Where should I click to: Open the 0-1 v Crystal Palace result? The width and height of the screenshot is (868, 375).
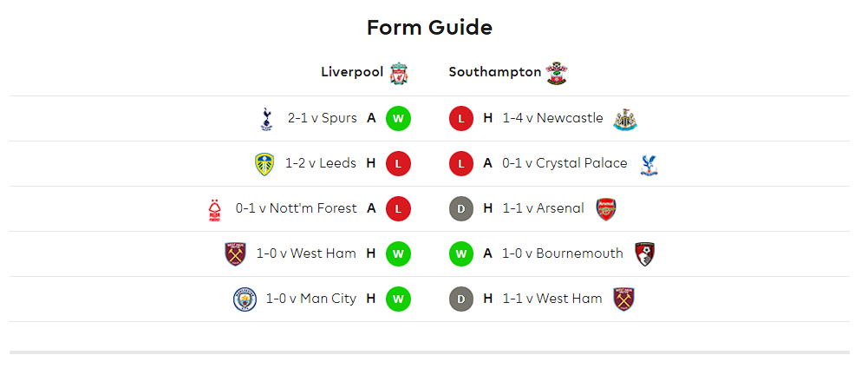[x=565, y=163]
